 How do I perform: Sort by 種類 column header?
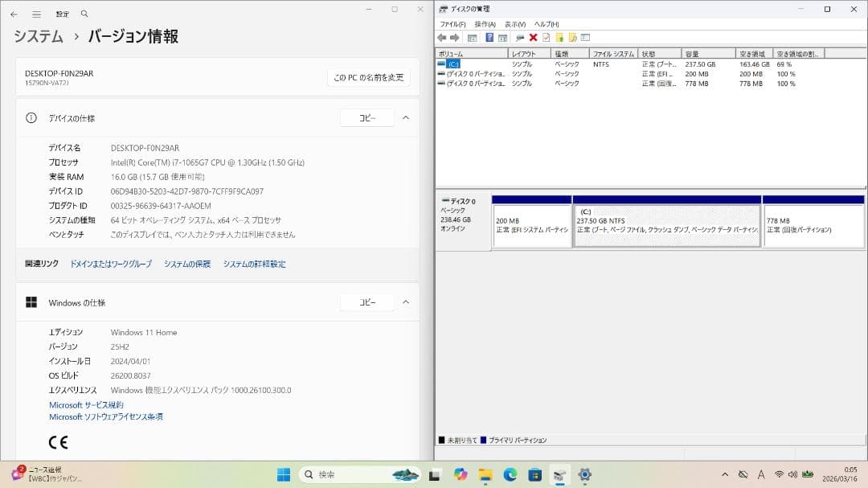[x=570, y=54]
